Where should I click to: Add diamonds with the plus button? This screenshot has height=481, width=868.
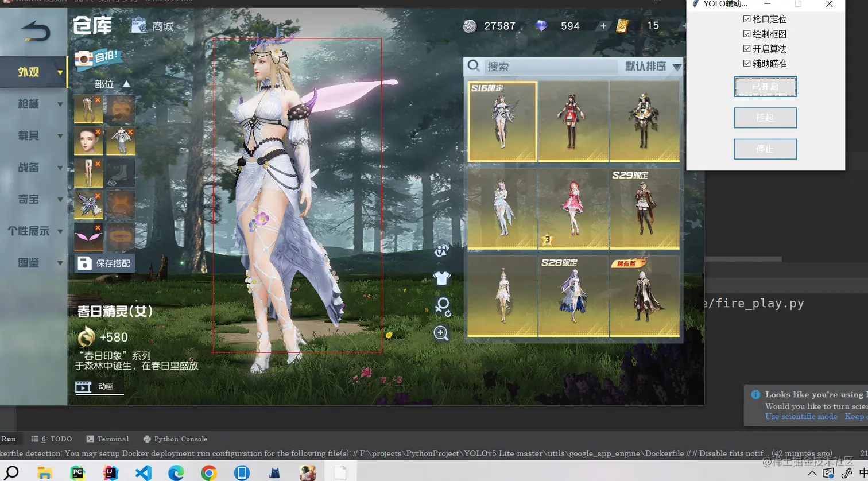[x=603, y=26]
